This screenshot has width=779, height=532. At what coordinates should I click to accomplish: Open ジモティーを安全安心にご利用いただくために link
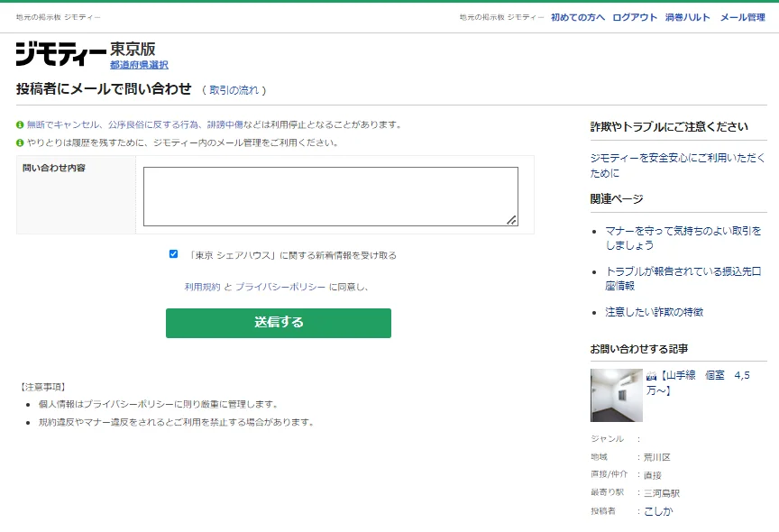click(678, 165)
